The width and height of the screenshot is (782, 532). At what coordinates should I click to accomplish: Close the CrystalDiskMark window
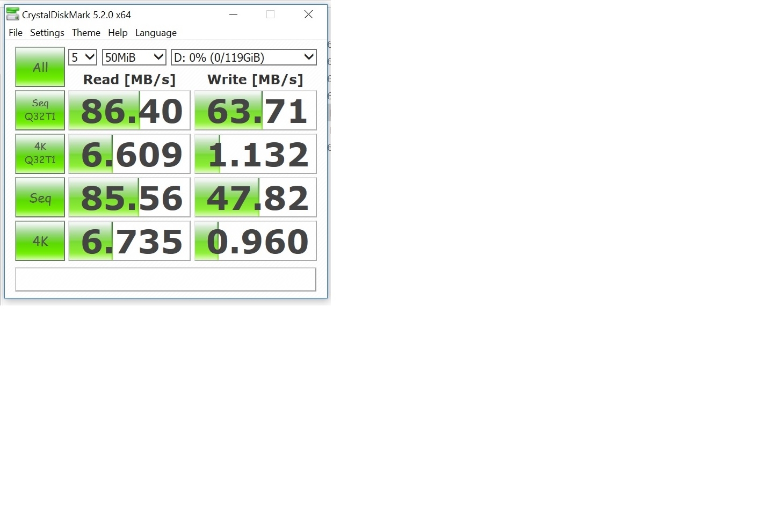coord(308,14)
